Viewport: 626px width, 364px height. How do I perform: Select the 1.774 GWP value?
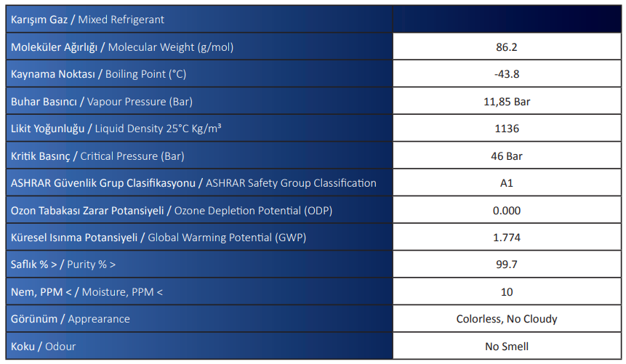[x=507, y=238]
